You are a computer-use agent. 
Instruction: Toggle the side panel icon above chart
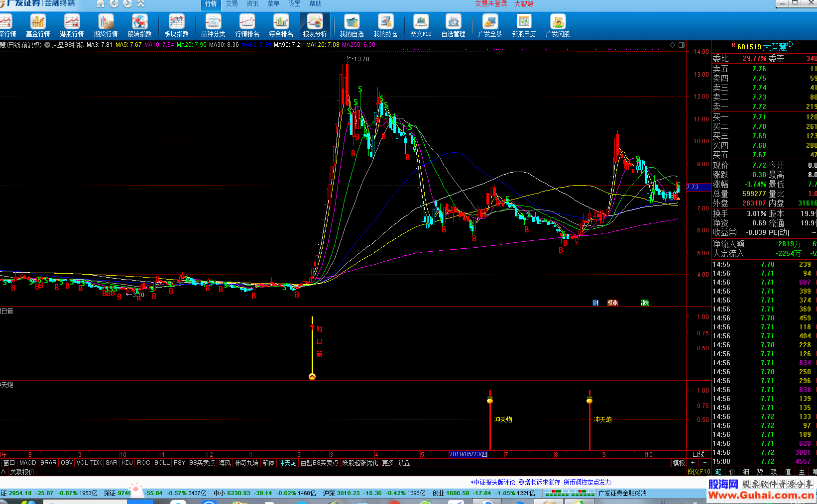pyautogui.click(x=682, y=45)
